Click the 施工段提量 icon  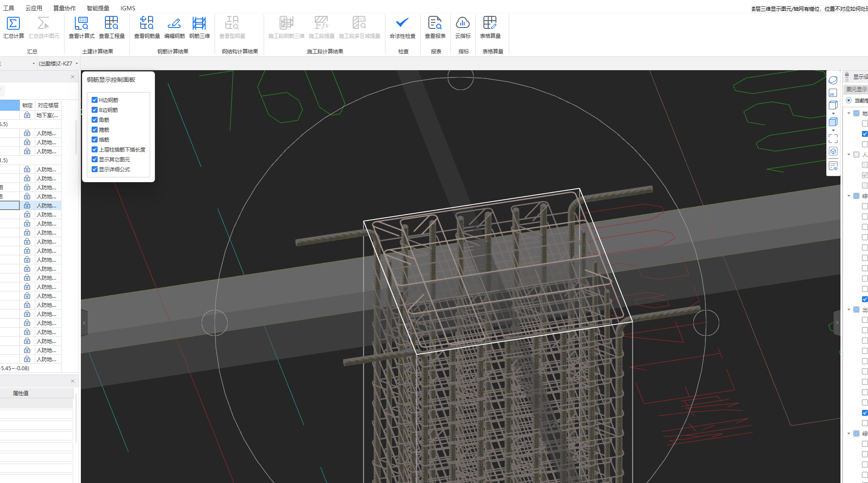coord(321,23)
